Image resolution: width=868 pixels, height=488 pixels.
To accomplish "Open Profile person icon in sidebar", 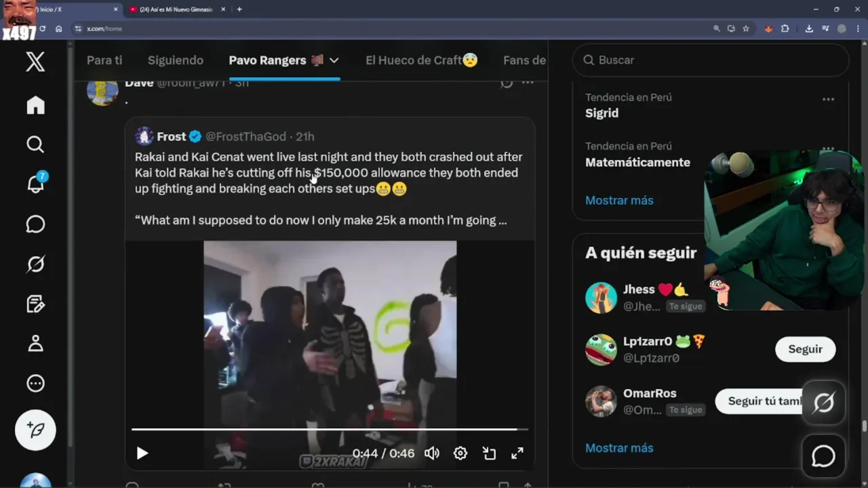I will tap(35, 344).
